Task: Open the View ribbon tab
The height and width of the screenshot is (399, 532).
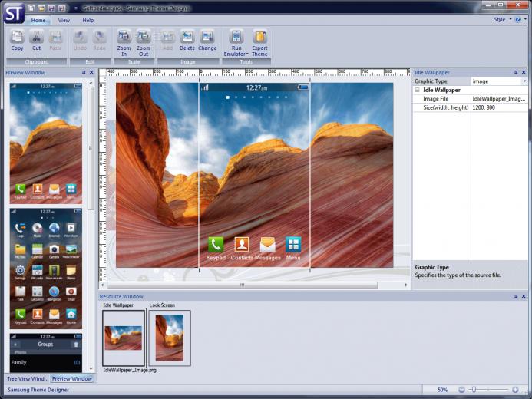Action: [x=64, y=21]
